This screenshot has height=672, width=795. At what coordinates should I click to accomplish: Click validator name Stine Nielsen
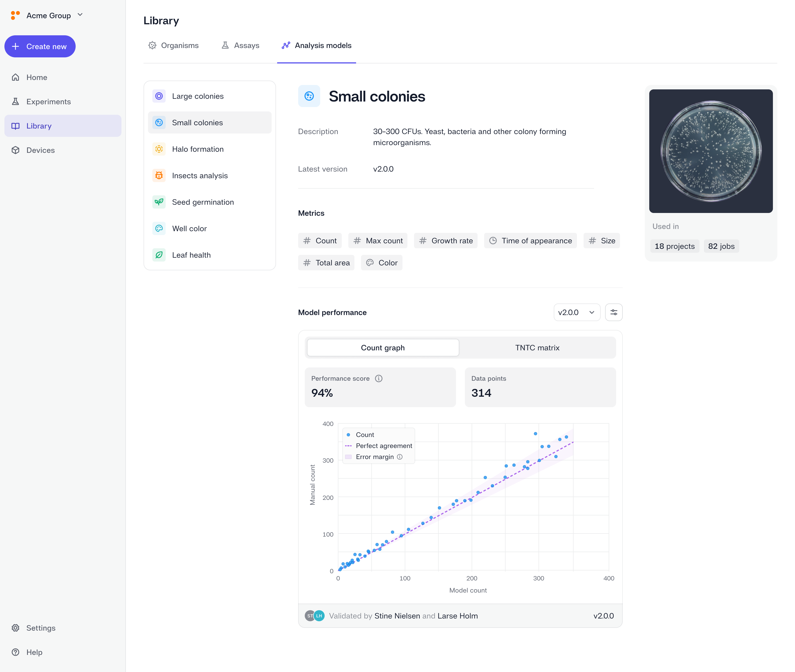(397, 616)
